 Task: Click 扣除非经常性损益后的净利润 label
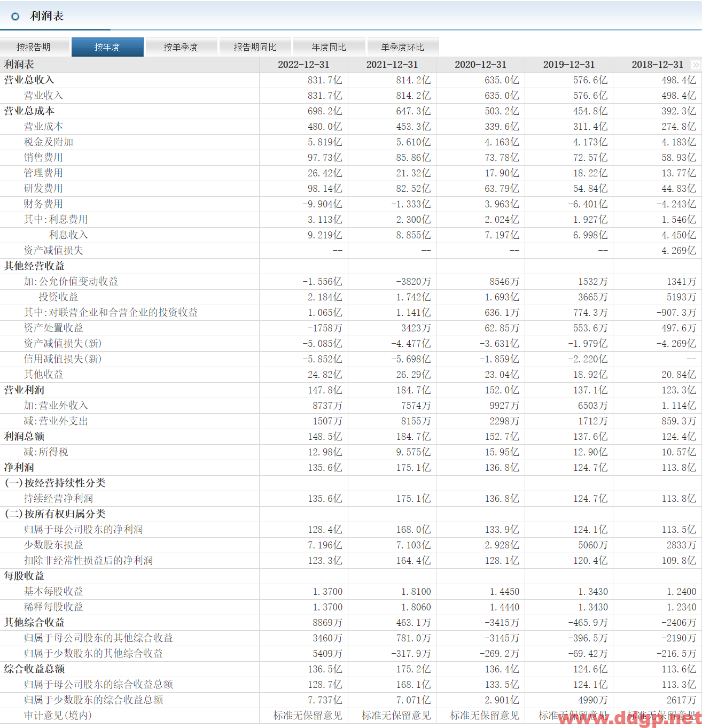point(88,561)
